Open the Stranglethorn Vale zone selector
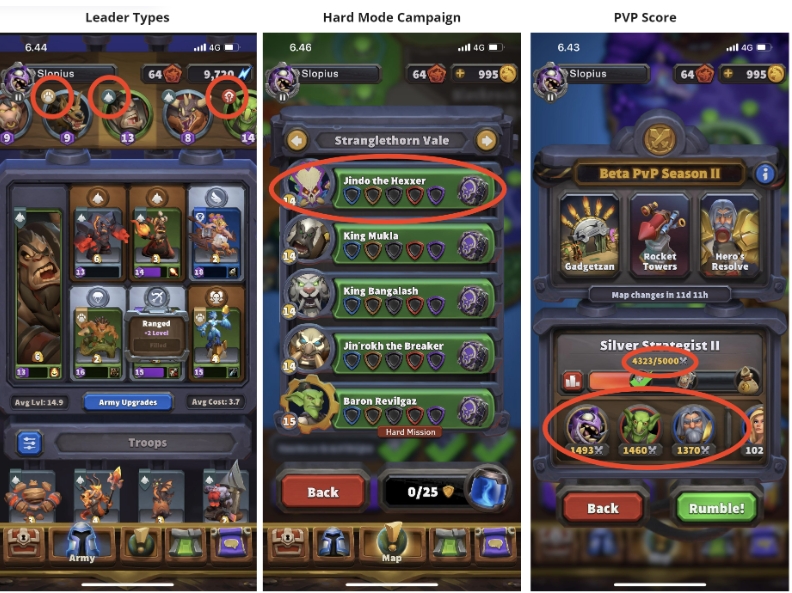 (391, 140)
